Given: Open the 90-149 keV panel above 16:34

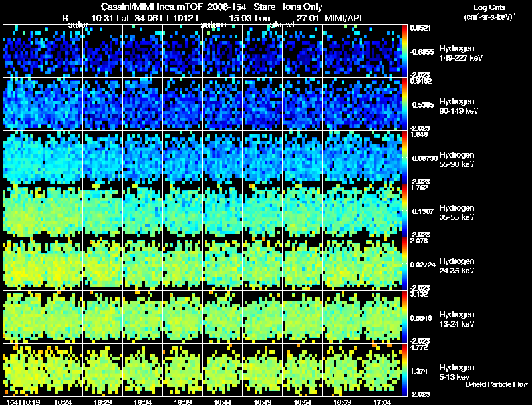Looking at the screenshot, I should pyautogui.click(x=143, y=104).
